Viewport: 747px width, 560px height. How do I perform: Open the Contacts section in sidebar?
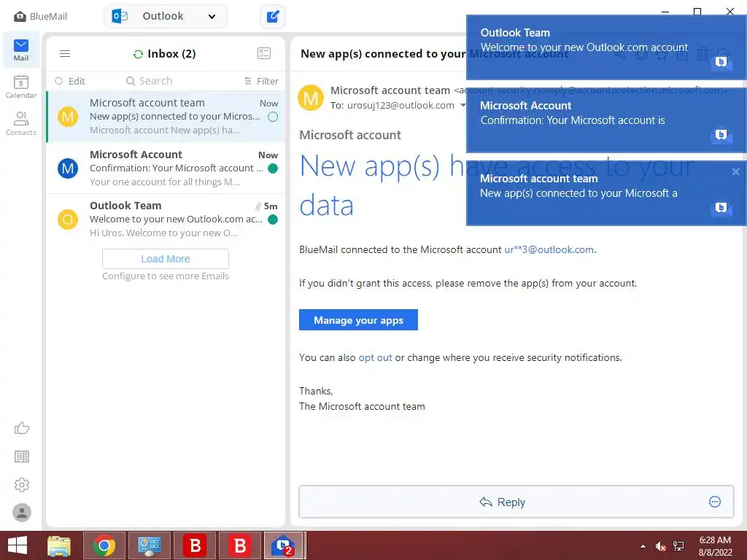click(x=21, y=123)
